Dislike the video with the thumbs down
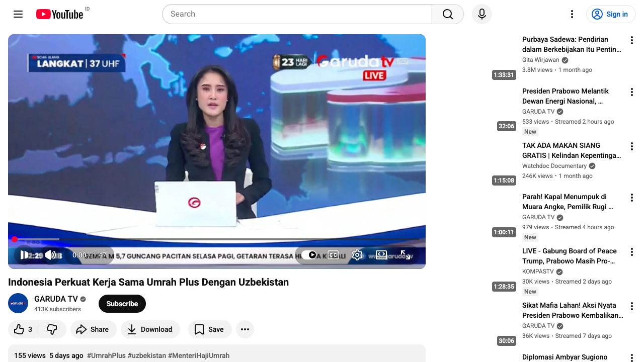This screenshot has height=362, width=644. click(x=52, y=329)
